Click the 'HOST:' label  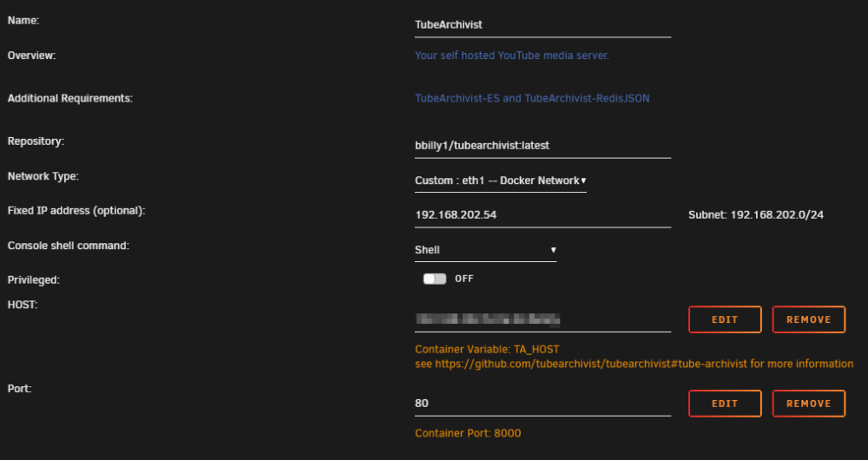coord(23,305)
